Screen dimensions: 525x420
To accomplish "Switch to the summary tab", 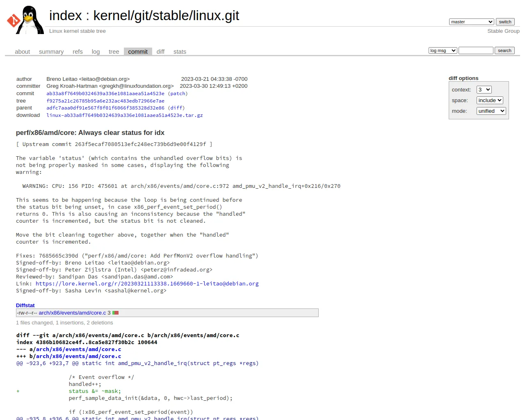I will (x=51, y=52).
